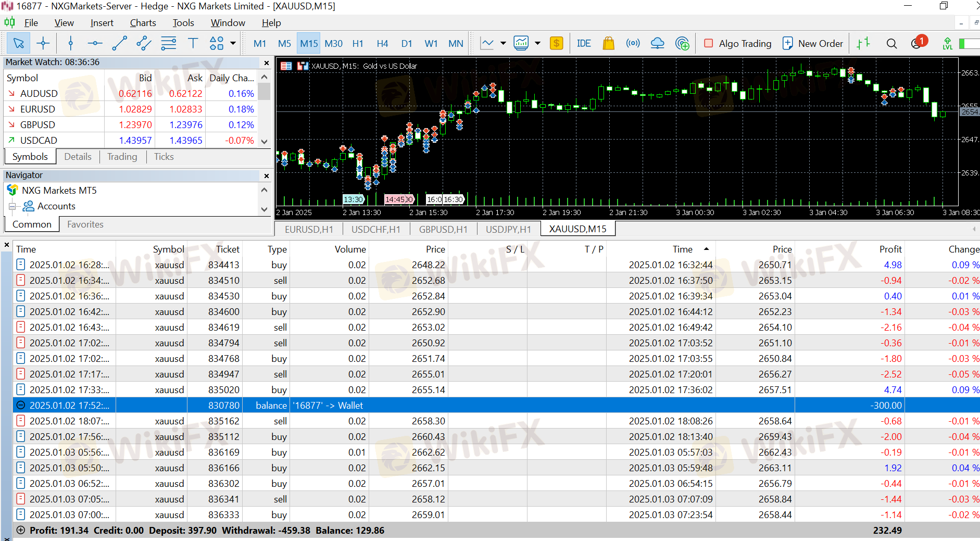The height and width of the screenshot is (541, 980).
Task: Click the green LVL level icon
Action: point(948,43)
